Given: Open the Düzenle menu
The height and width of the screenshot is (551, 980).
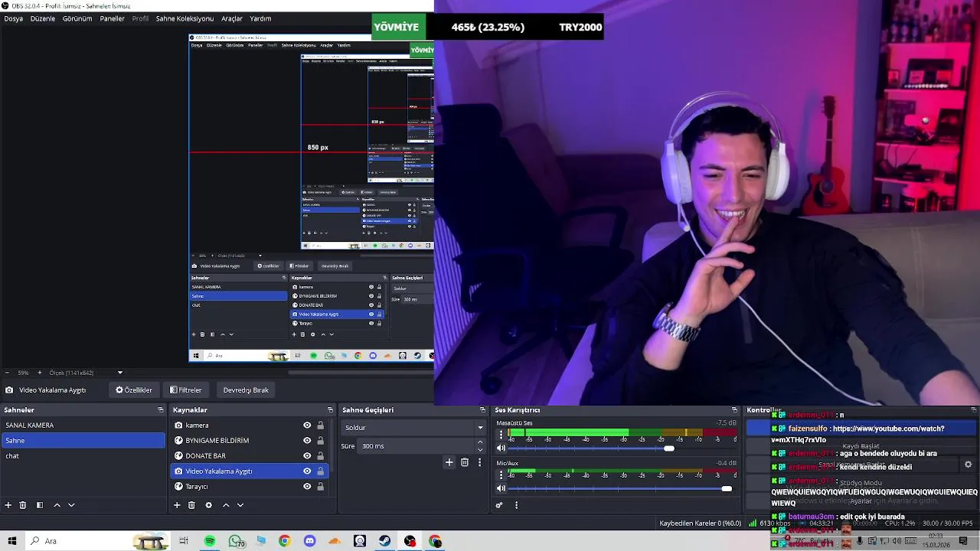Looking at the screenshot, I should point(43,18).
